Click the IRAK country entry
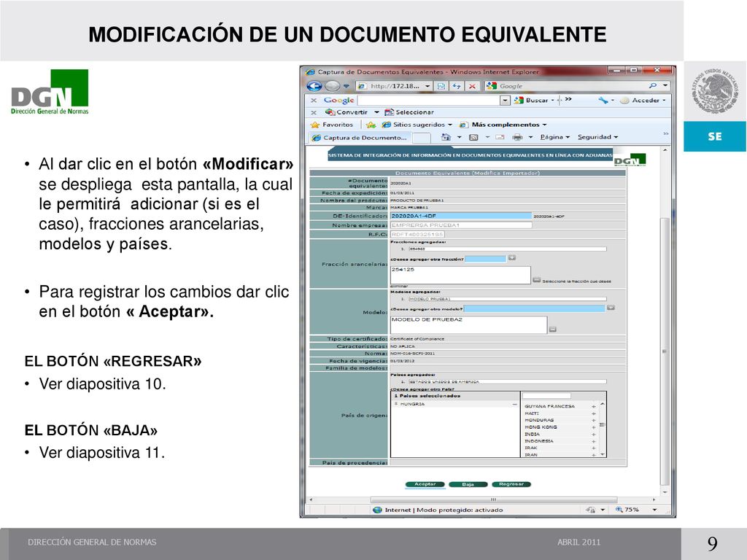 click(531, 448)
